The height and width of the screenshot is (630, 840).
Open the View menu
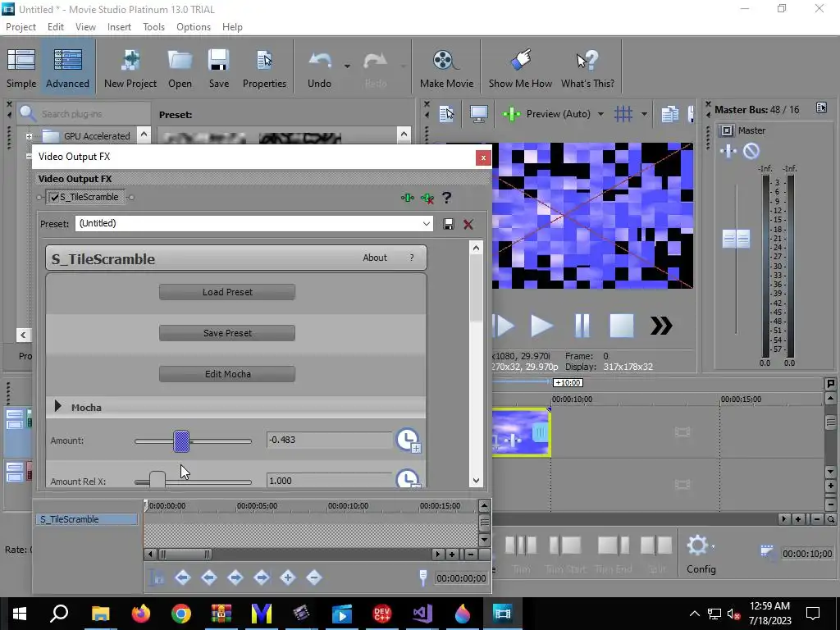point(85,27)
